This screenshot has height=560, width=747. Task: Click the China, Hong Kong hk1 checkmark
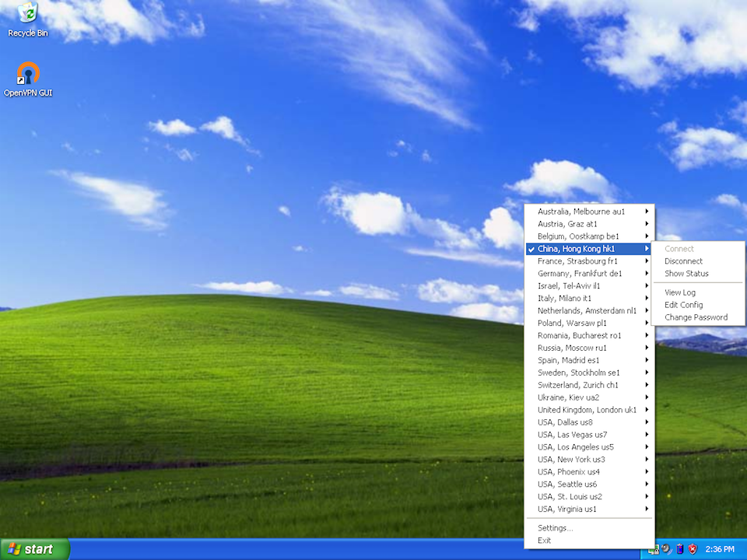[531, 249]
